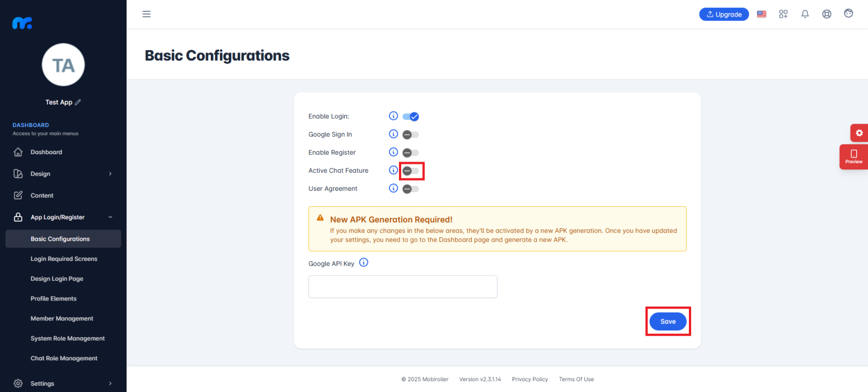
Task: Click the create new app grid icon
Action: (x=783, y=14)
